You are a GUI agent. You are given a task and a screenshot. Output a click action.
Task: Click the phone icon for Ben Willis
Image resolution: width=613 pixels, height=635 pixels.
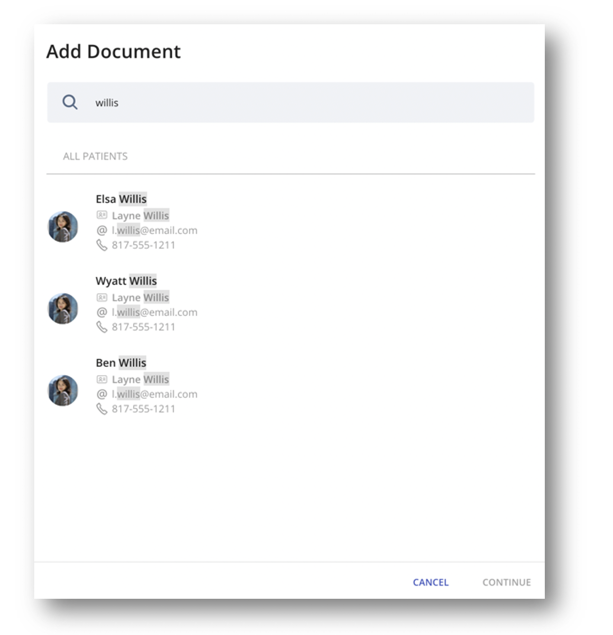coord(102,409)
